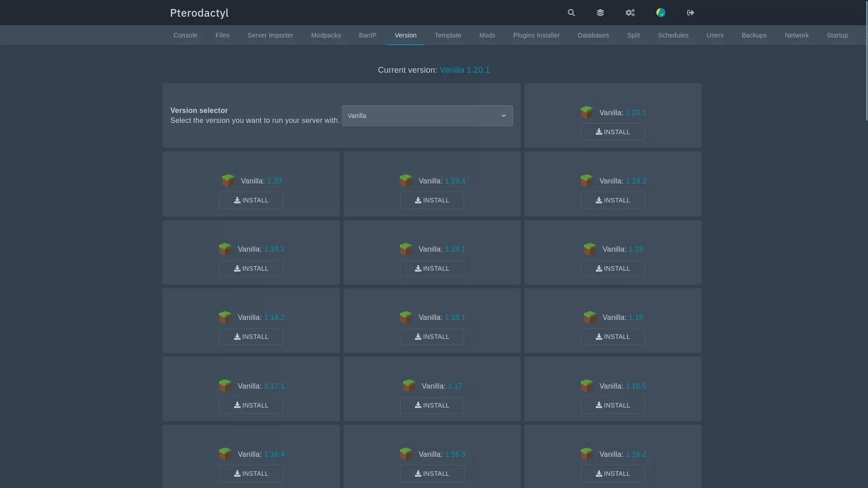Click the sign out icon

pyautogui.click(x=690, y=13)
